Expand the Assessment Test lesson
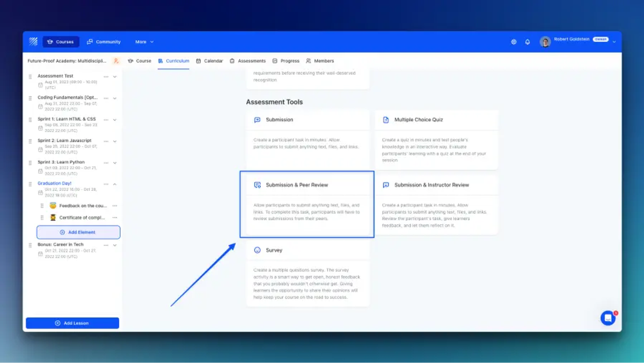This screenshot has width=644, height=363. pyautogui.click(x=115, y=77)
